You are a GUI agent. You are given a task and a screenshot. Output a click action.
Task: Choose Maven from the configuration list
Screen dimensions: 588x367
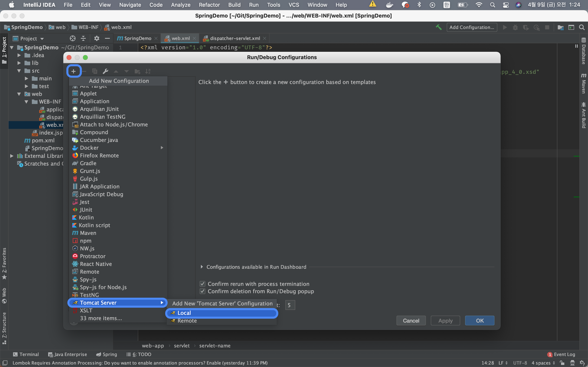tap(88, 233)
